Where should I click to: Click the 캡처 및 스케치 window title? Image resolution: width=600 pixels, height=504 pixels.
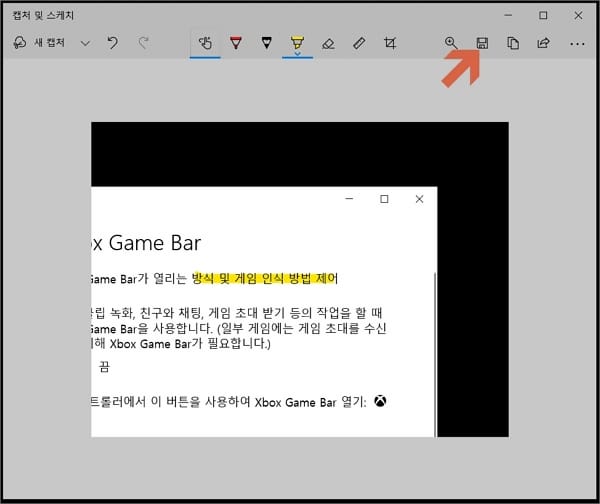tap(43, 15)
